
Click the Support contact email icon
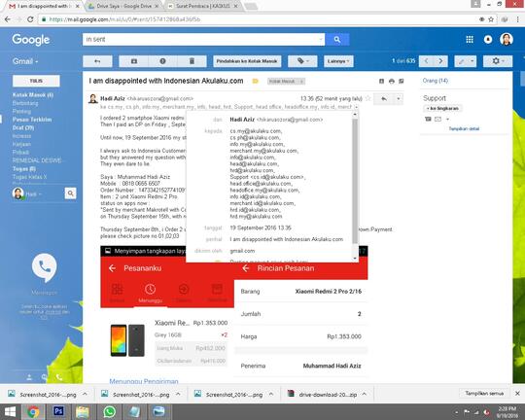[437, 119]
